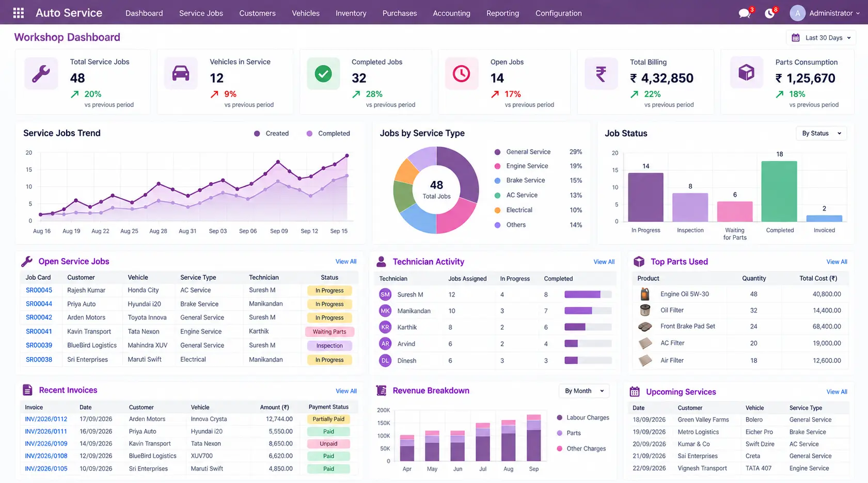This screenshot has width=868, height=483.
Task: Open the Dashboard menu
Action: 144,13
